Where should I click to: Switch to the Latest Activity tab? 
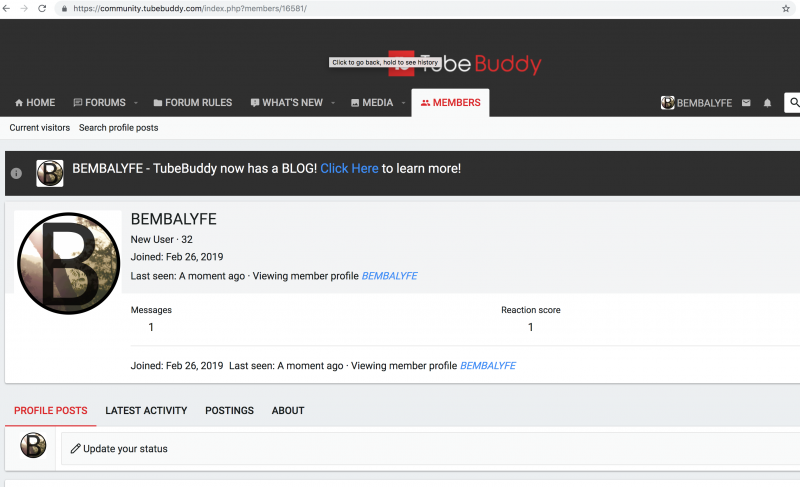[146, 411]
